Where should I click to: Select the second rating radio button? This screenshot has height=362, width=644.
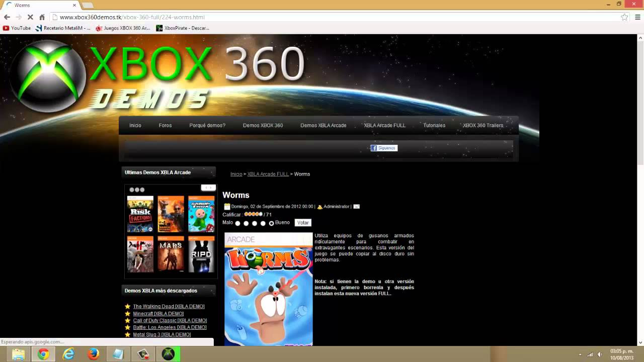[246, 223]
